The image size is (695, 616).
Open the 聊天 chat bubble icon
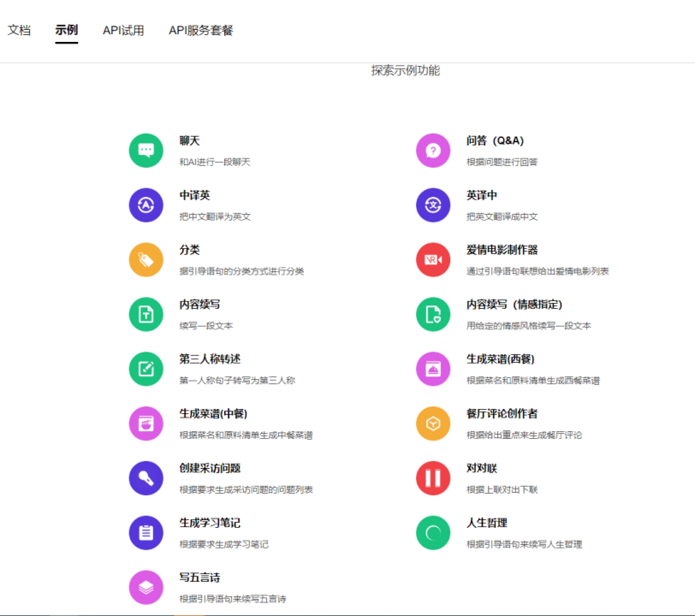click(x=146, y=151)
